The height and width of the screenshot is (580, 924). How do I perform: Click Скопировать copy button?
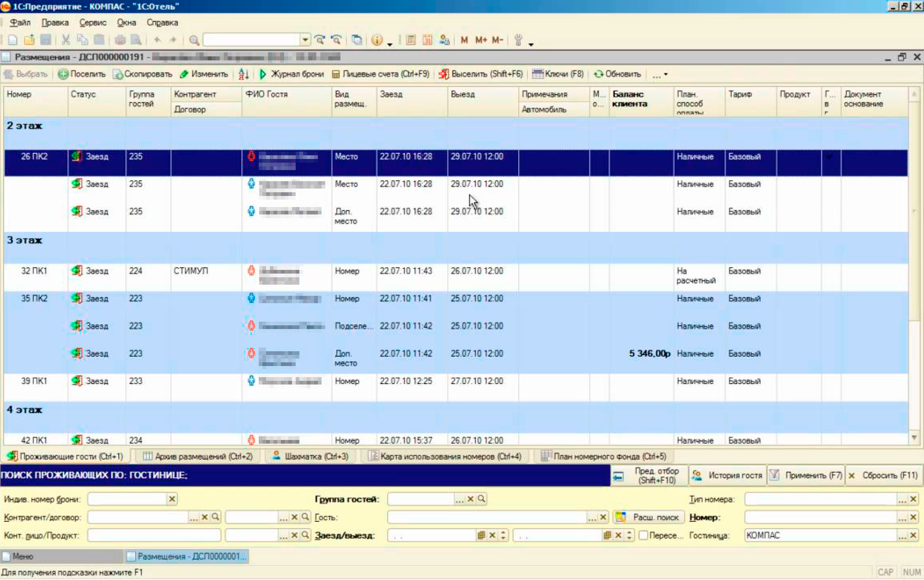[143, 74]
